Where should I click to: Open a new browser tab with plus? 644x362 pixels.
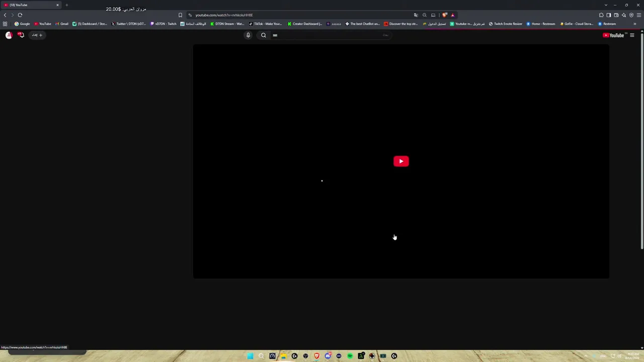click(66, 5)
